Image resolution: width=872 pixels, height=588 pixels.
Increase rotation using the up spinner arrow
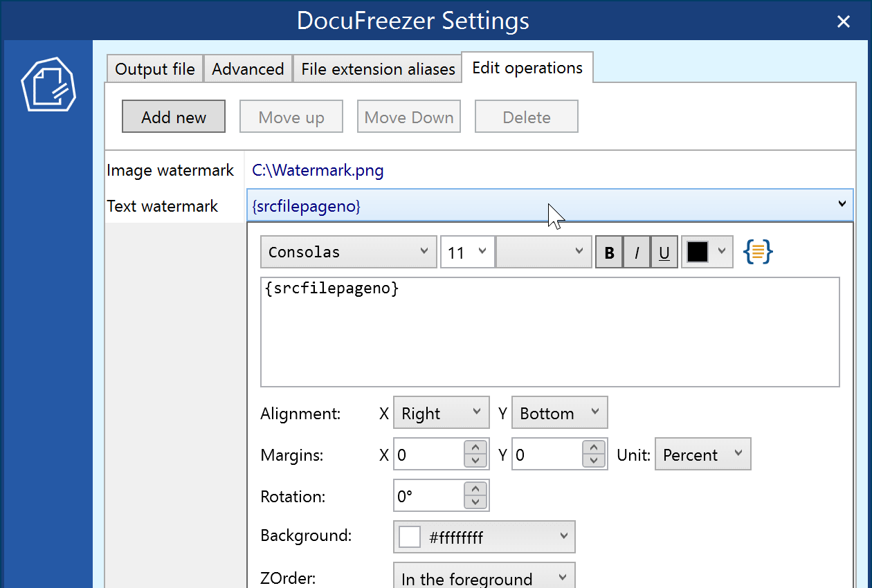(x=475, y=490)
